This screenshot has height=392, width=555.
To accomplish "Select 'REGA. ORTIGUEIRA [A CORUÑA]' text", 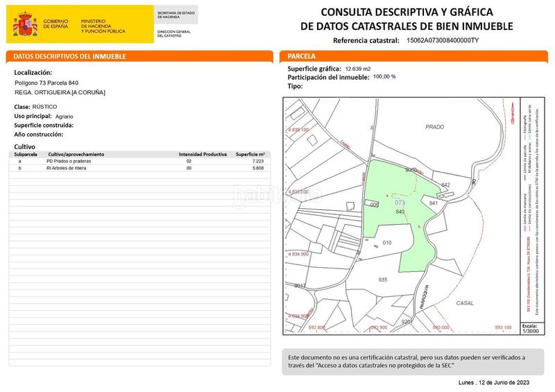I will [x=60, y=92].
